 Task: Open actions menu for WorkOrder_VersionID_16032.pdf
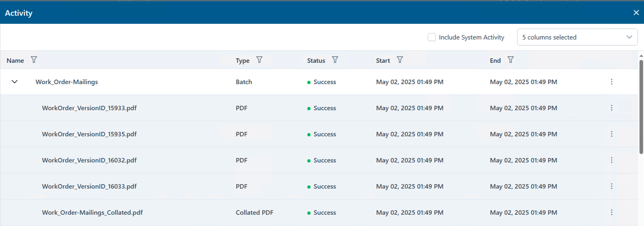(611, 160)
